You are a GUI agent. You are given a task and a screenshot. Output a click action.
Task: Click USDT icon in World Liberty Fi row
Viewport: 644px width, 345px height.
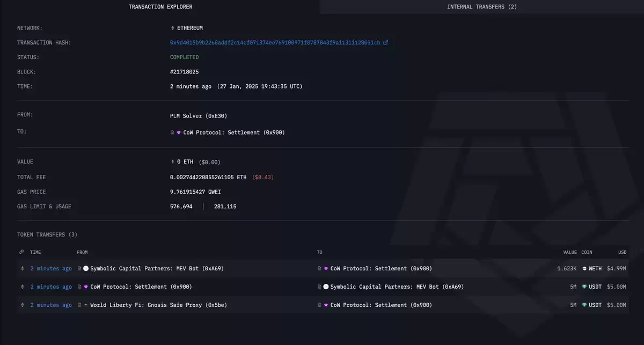[x=584, y=305]
